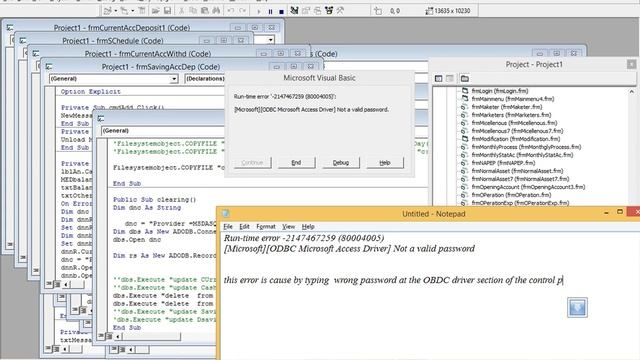The image size is (640, 360).
Task: Click the greyed Continue button in error dialog
Action: coord(252,162)
